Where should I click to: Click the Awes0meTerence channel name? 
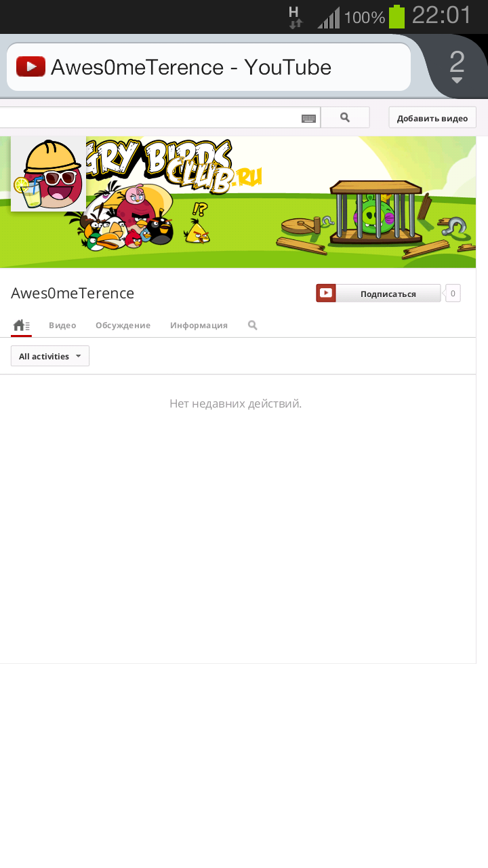pyautogui.click(x=73, y=293)
